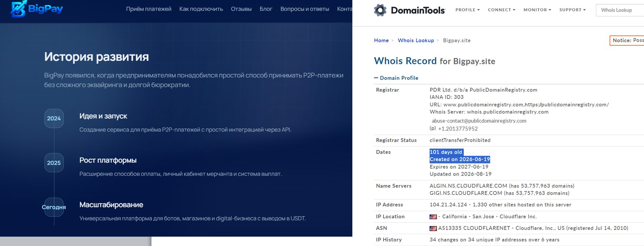The image size is (644, 246).
Task: Click the '101 days old' highlighted text
Action: click(x=446, y=152)
